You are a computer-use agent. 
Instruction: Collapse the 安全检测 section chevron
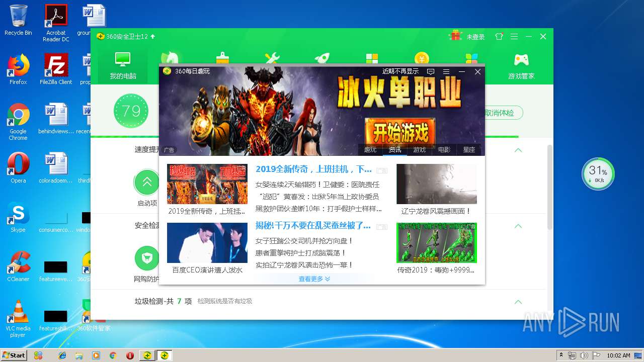point(518,226)
